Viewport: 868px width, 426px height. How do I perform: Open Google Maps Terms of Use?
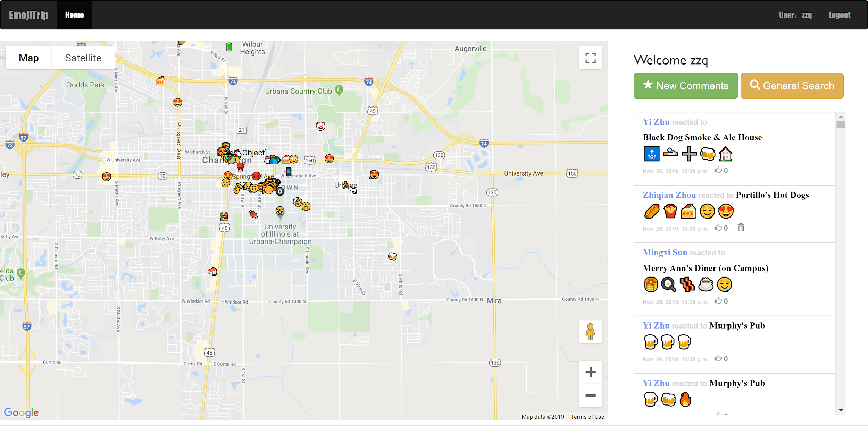click(x=587, y=417)
